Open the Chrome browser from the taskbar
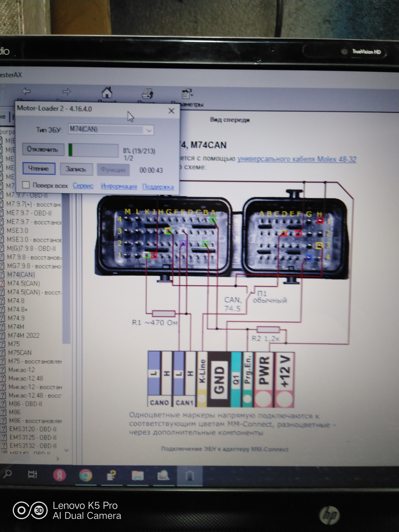Image resolution: width=399 pixels, height=532 pixels. [x=85, y=475]
